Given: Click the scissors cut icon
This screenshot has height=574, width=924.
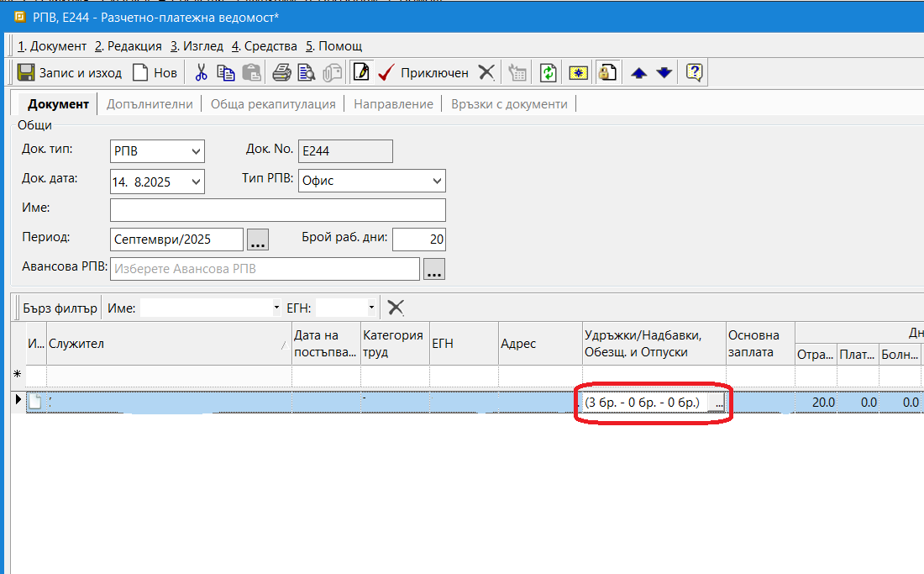Looking at the screenshot, I should [201, 72].
